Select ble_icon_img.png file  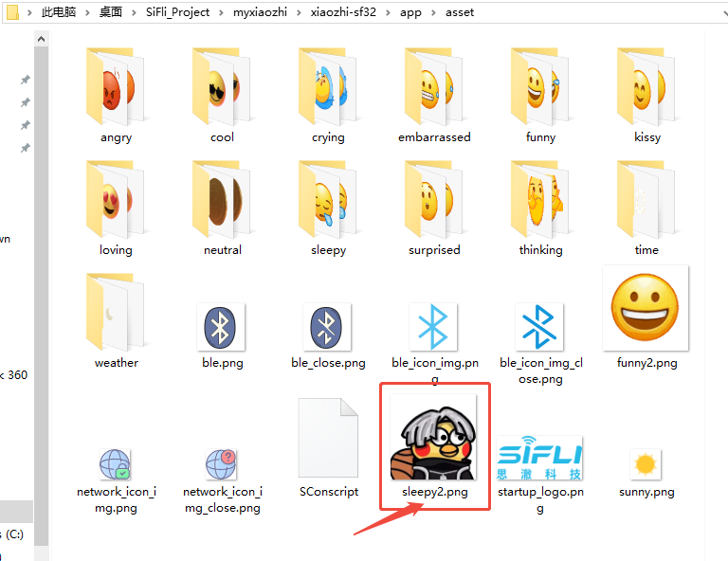tap(434, 343)
